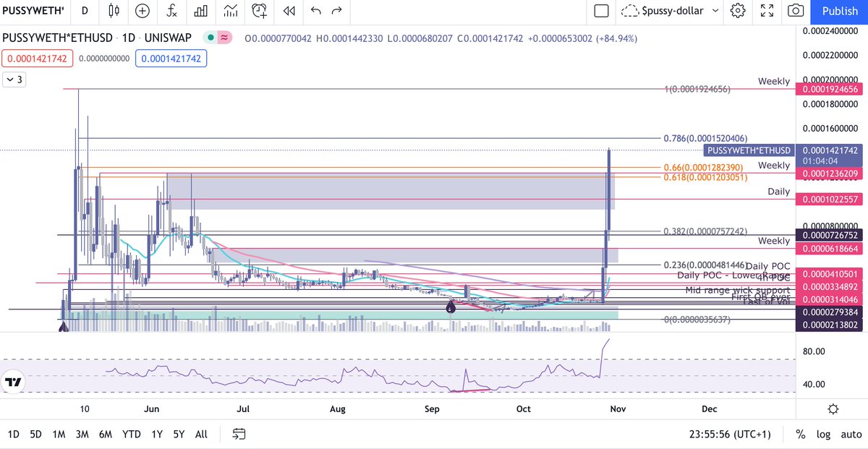Screen dimensions: 868x449
Task: Open the go to date icon
Action: coord(239,435)
